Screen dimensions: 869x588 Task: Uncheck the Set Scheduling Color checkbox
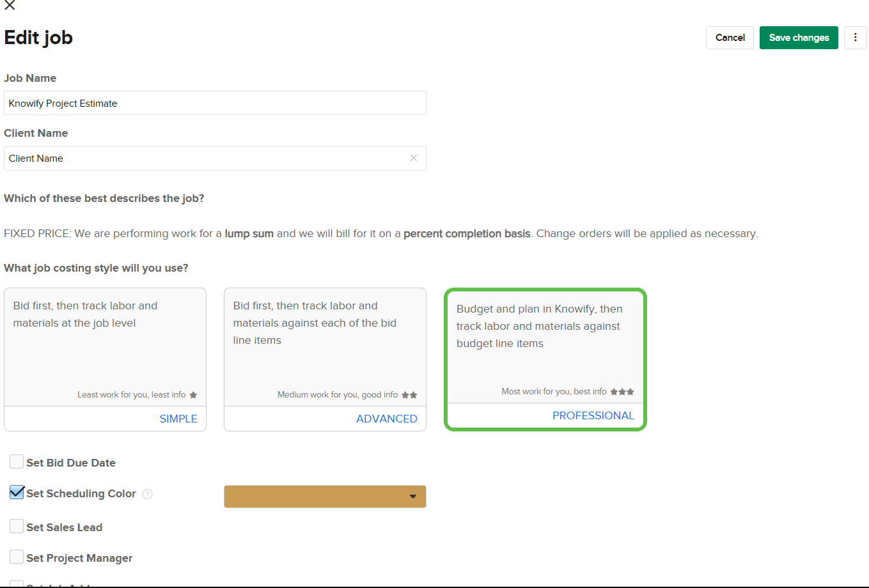[17, 493]
